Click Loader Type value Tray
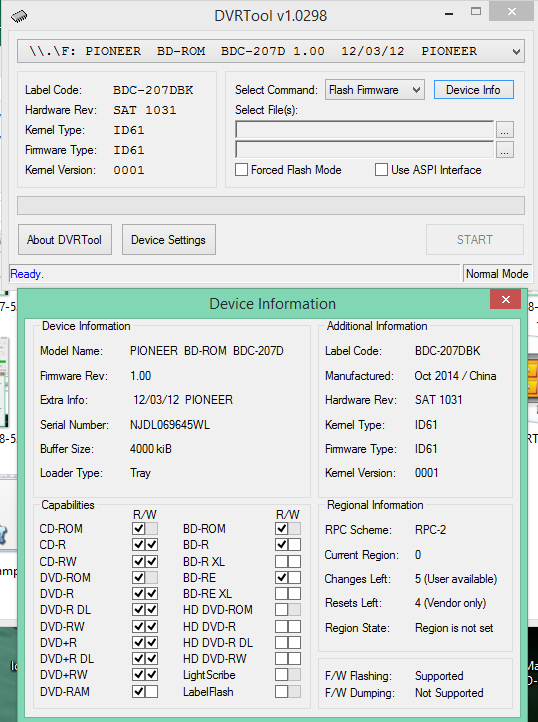The image size is (538, 722). pyautogui.click(x=140, y=473)
